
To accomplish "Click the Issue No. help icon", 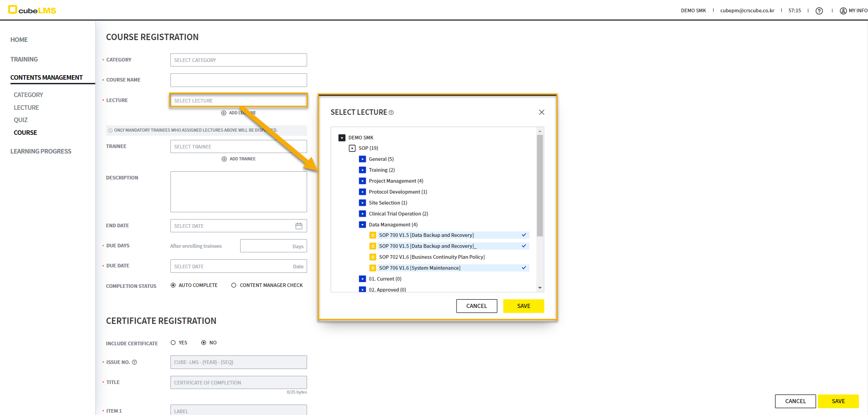I will point(134,363).
